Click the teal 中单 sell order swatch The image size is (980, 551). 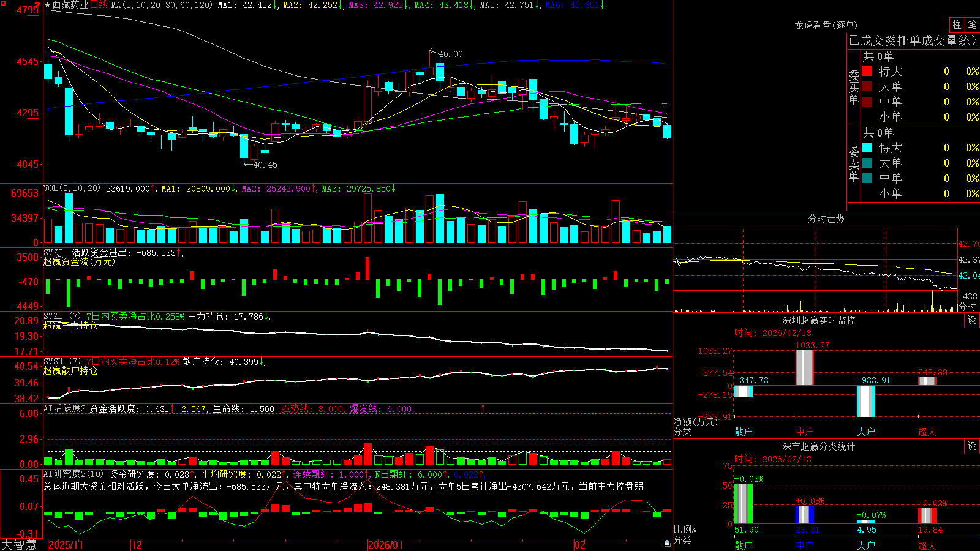tap(867, 178)
